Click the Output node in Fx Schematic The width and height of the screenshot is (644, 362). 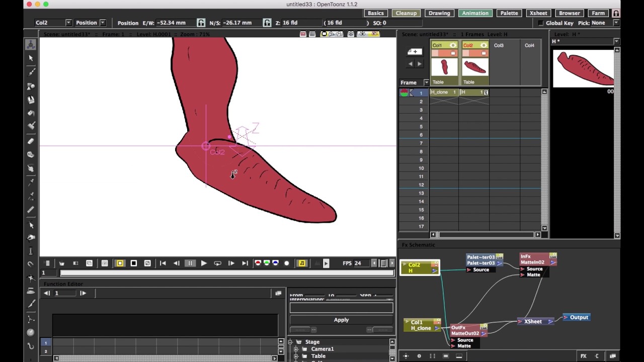(576, 317)
